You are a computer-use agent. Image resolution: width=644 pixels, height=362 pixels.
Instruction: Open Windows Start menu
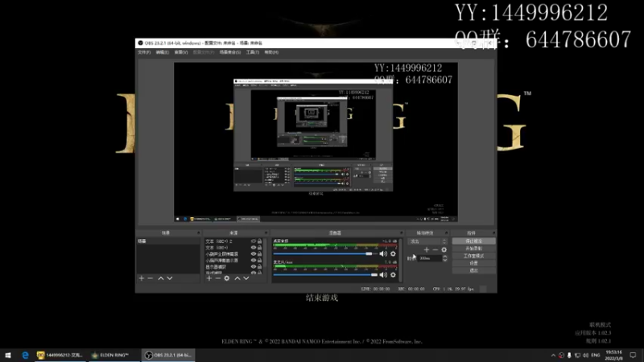click(8, 355)
